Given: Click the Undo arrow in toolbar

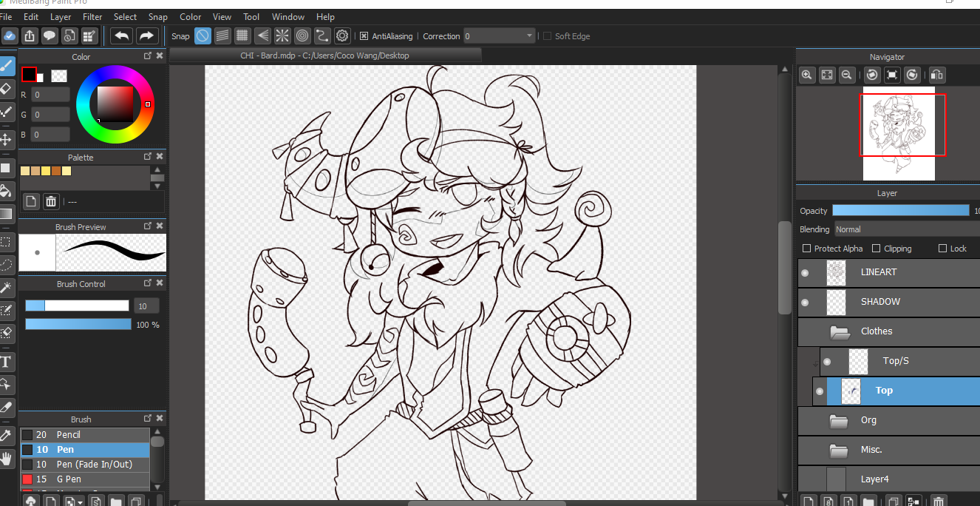Looking at the screenshot, I should point(122,36).
